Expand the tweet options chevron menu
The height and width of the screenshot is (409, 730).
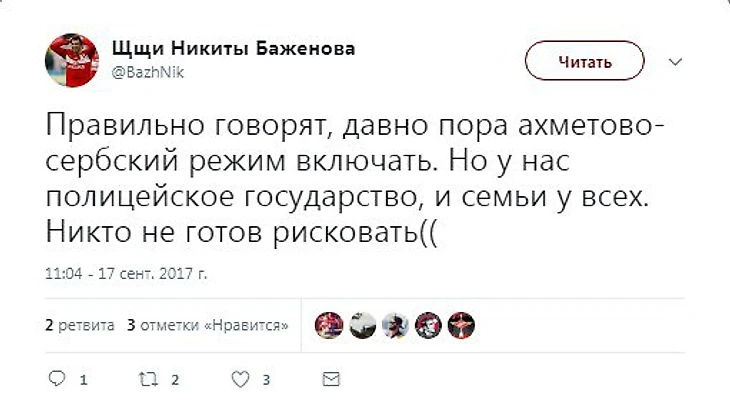pyautogui.click(x=675, y=62)
